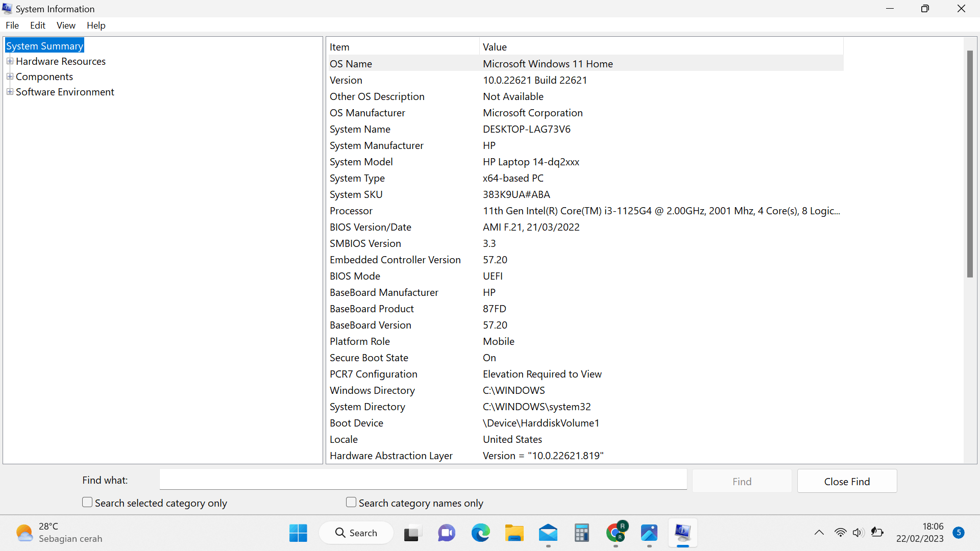
Task: Click the Close Find button
Action: coord(847,481)
